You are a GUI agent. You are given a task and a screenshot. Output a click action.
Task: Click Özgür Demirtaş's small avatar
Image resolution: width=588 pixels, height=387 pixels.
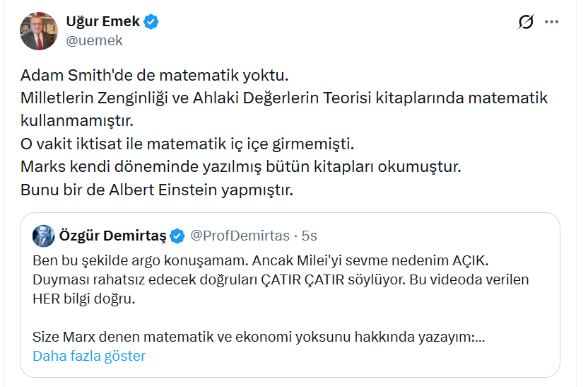44,235
